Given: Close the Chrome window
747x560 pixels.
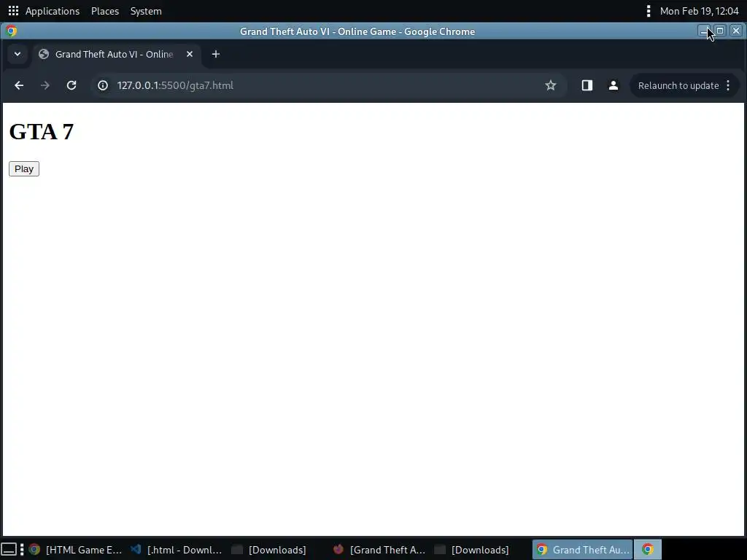Looking at the screenshot, I should coord(735,31).
